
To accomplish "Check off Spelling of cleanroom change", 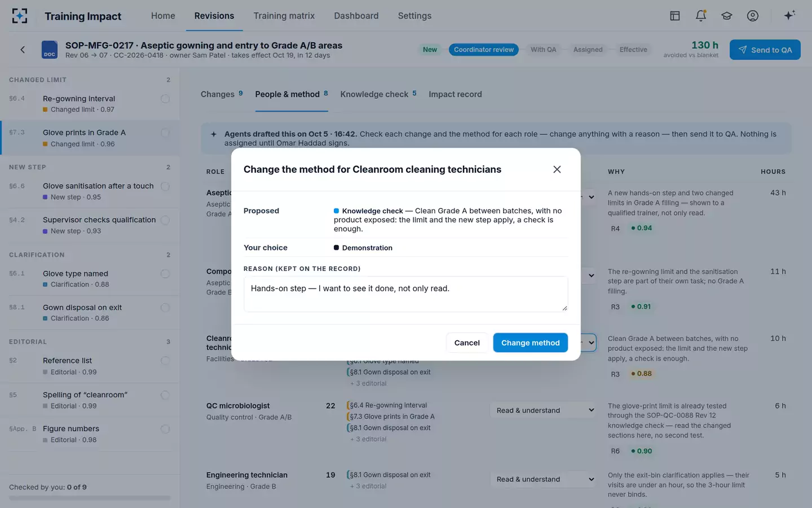I will [165, 395].
